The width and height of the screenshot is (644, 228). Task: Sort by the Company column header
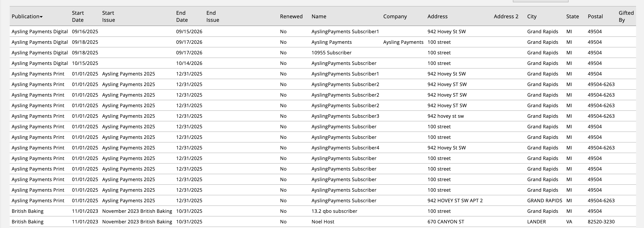coord(395,17)
